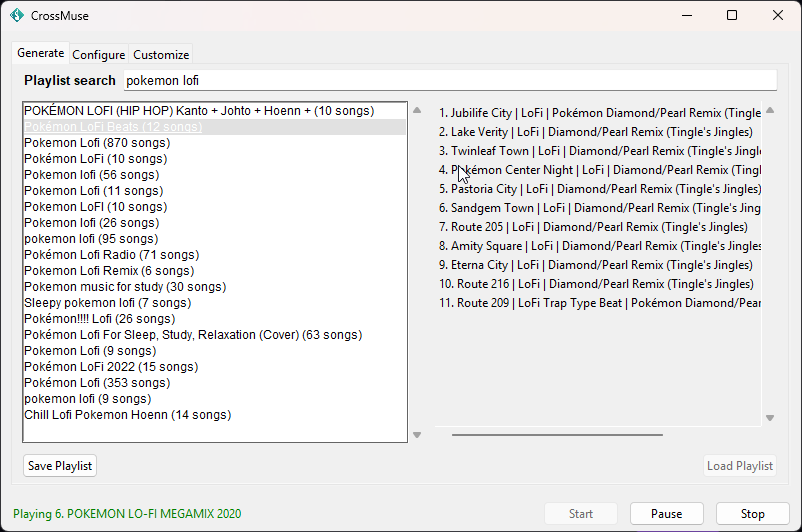Click song 1 Jubilife City
Screen dimensions: 802x532
pyautogui.click(x=599, y=113)
